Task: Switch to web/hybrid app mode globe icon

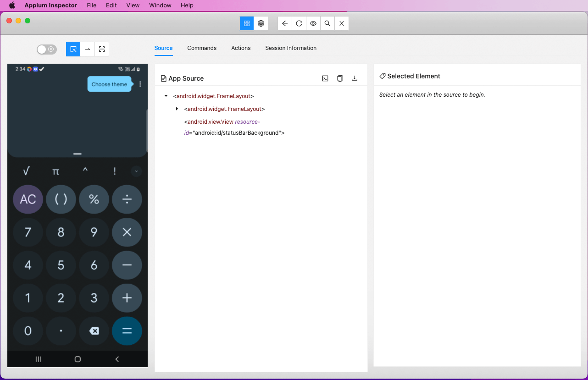Action: click(x=261, y=23)
